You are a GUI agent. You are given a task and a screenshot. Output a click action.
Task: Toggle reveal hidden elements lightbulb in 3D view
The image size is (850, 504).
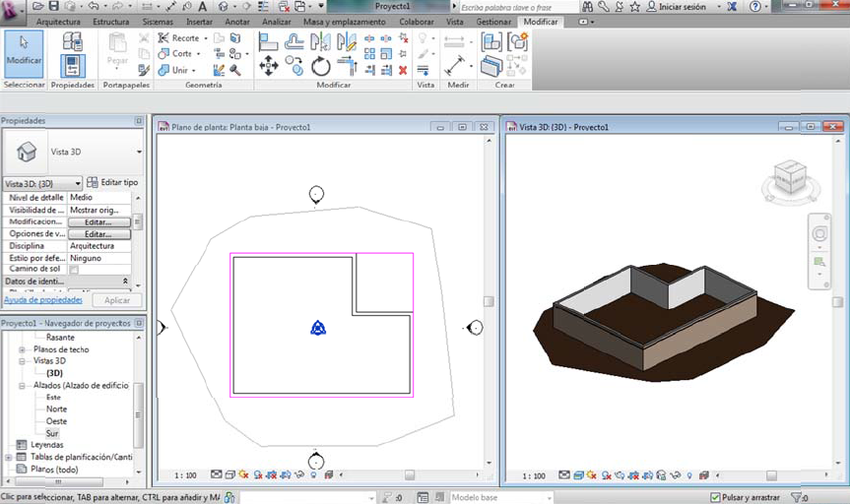click(689, 475)
